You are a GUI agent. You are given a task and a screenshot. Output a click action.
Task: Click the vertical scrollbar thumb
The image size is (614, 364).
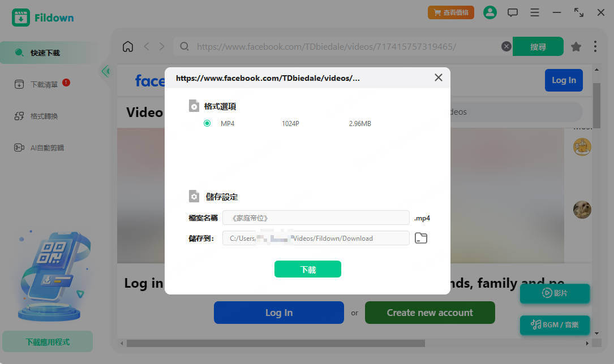point(596,106)
